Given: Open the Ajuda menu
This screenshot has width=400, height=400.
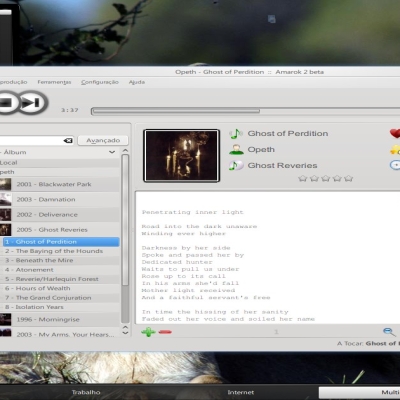Looking at the screenshot, I should 137,82.
